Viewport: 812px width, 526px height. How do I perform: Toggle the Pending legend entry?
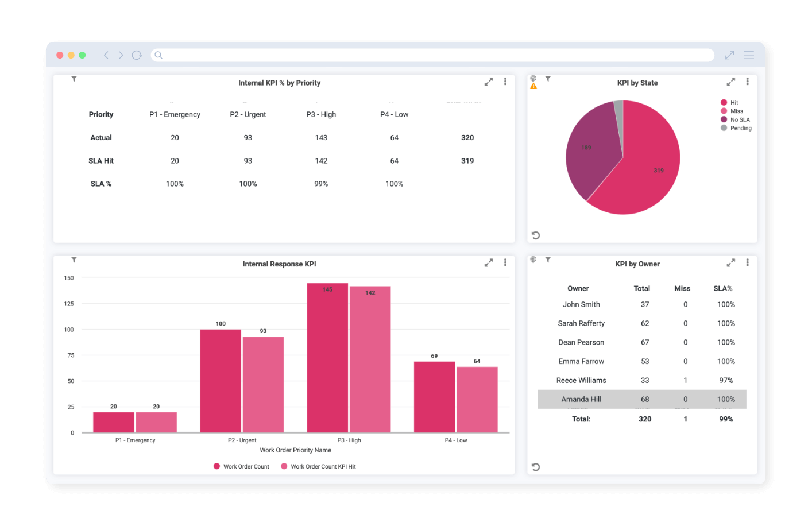click(736, 128)
